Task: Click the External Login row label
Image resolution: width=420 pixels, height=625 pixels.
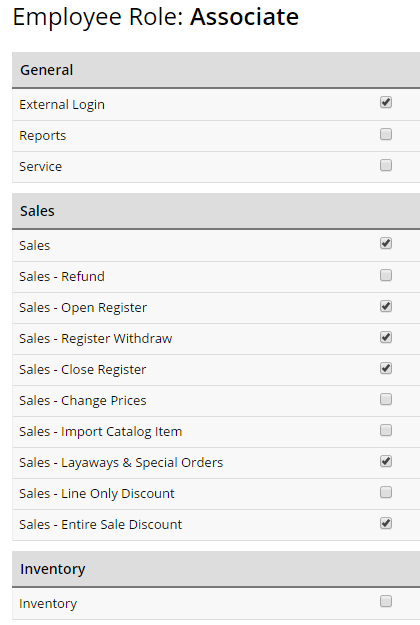Action: (x=62, y=104)
